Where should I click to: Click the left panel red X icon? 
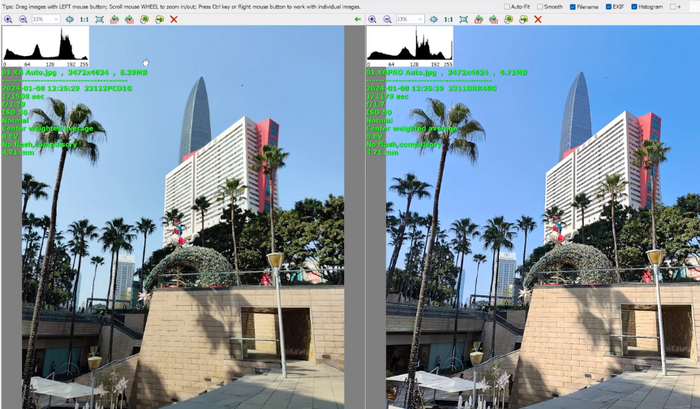pyautogui.click(x=174, y=19)
